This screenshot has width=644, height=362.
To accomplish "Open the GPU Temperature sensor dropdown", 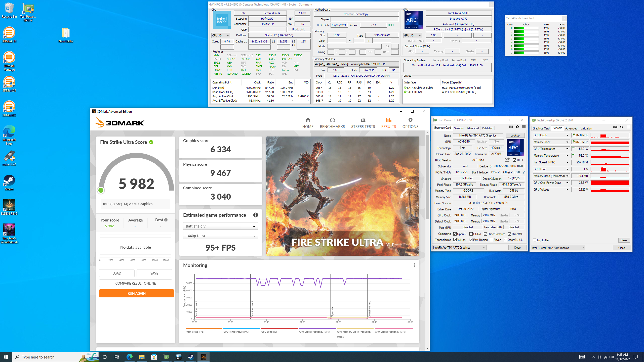I will 567,149.
